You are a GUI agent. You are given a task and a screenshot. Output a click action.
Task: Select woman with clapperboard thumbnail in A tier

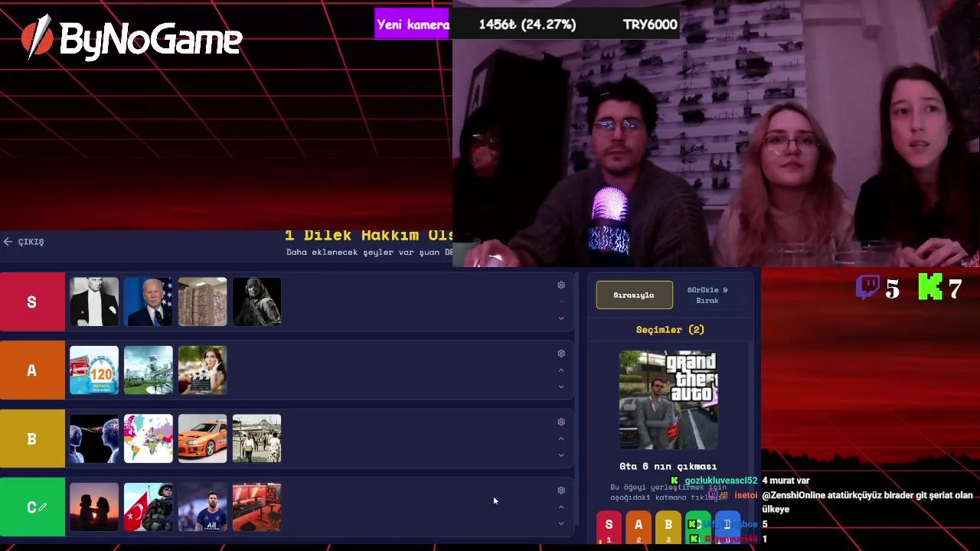pyautogui.click(x=203, y=370)
